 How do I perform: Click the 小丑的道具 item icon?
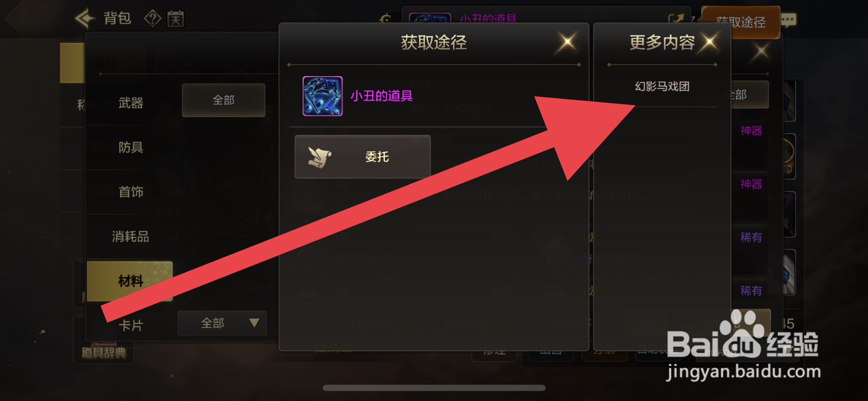point(322,96)
